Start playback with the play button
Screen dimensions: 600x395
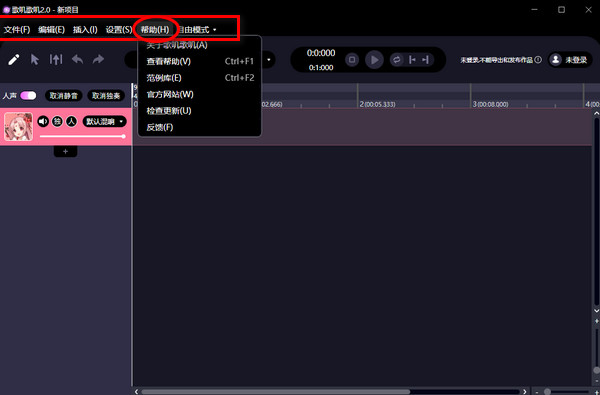pos(374,60)
